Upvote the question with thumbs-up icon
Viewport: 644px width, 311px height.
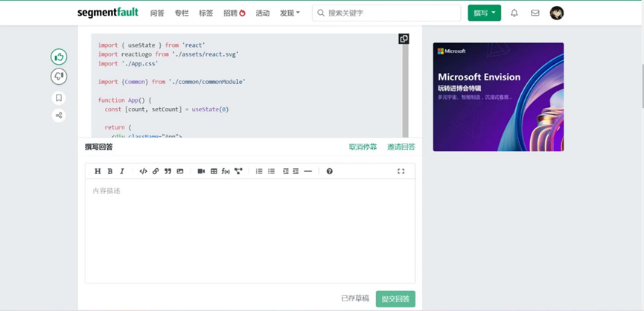[59, 57]
